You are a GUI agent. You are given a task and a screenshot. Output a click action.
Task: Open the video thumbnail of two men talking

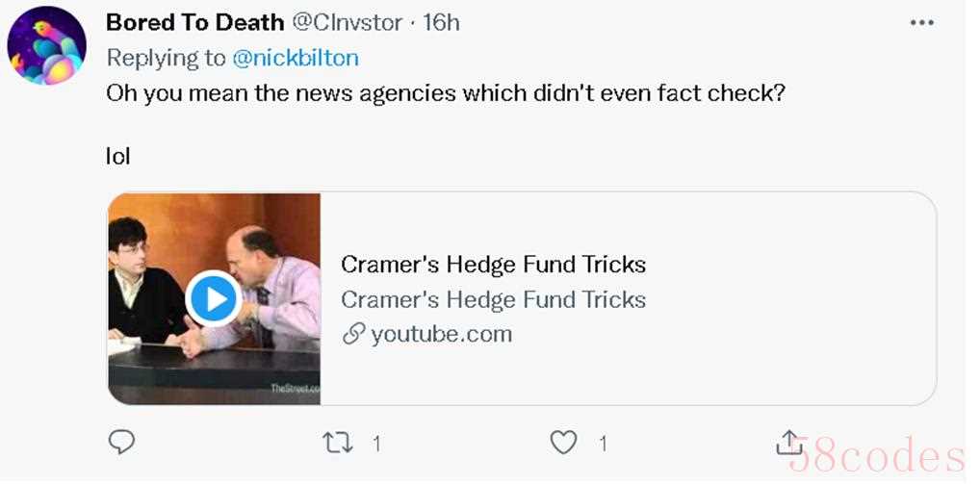214,298
